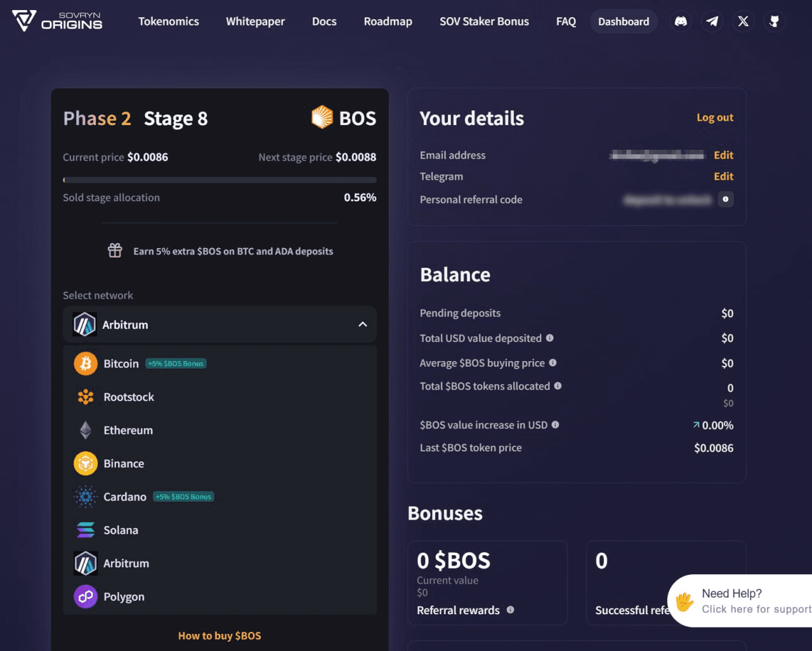812x651 pixels.
Task: Click the Phase 2 heading
Action: (x=97, y=119)
